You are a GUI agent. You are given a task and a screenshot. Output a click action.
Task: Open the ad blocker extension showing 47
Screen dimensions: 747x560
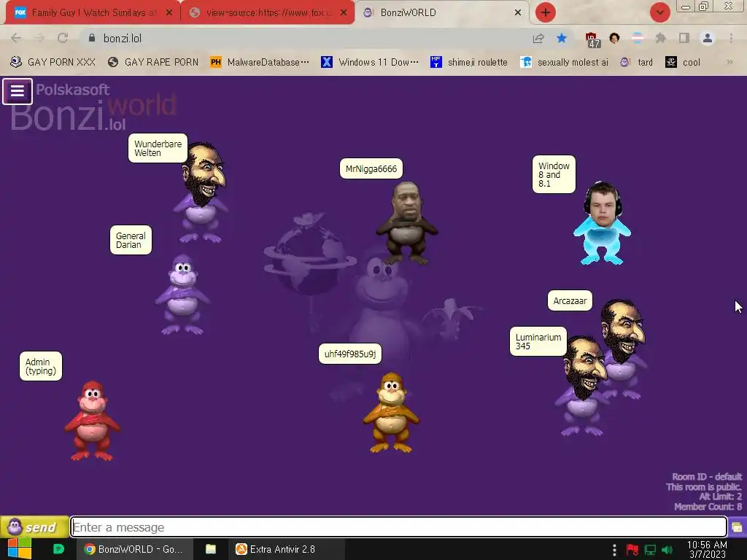tap(592, 39)
